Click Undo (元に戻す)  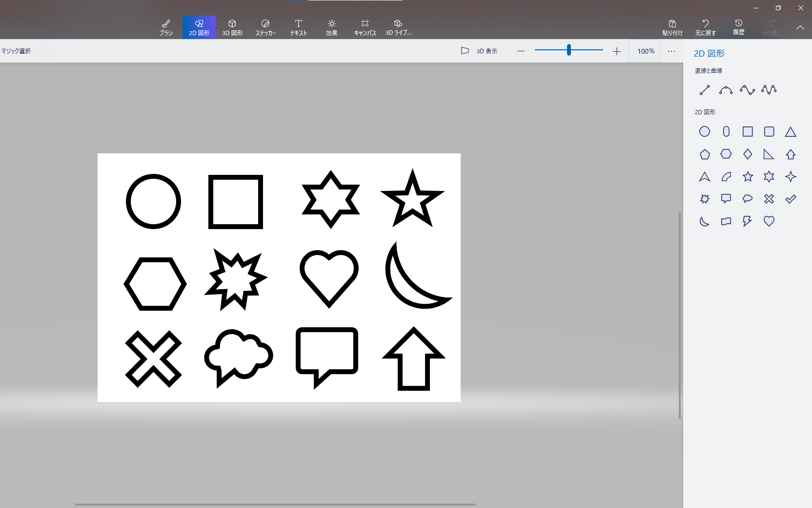click(x=706, y=27)
